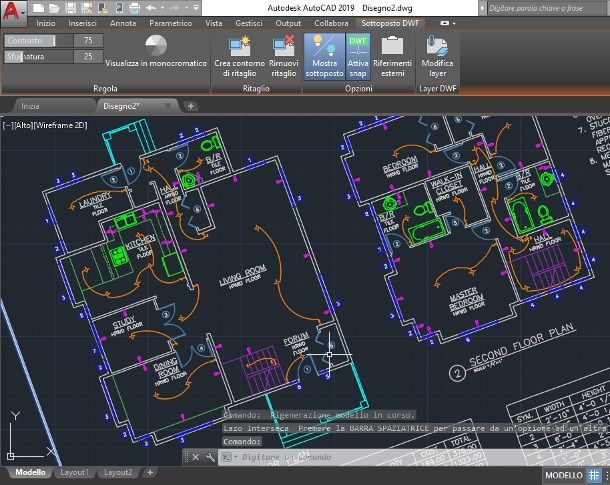Click the new drawing tab plus button
610x485 pixels.
[x=190, y=106]
